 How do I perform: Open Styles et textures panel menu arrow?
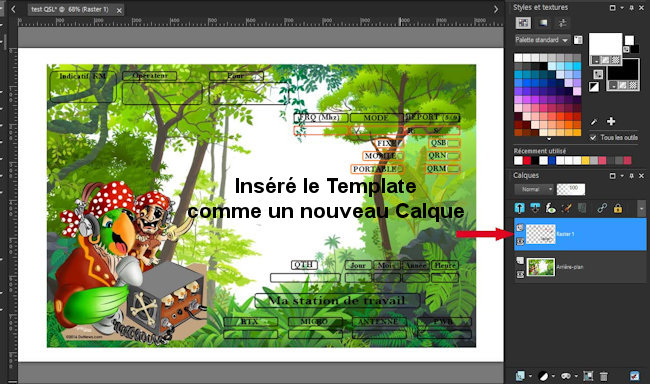coord(622,7)
